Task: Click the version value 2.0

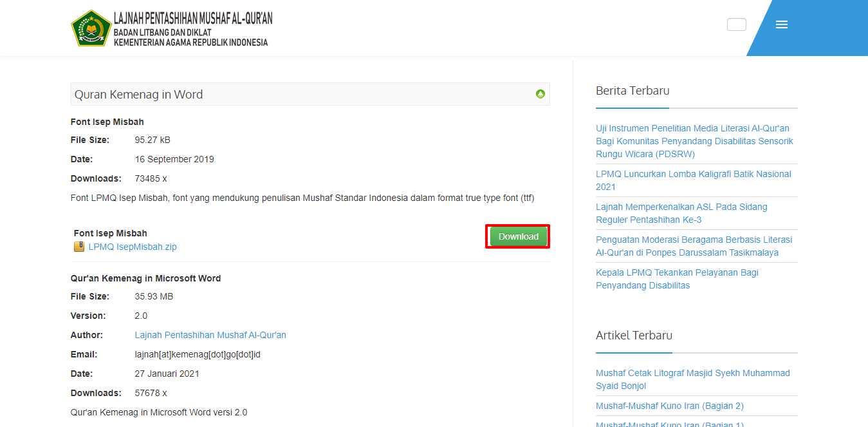Action: click(141, 316)
